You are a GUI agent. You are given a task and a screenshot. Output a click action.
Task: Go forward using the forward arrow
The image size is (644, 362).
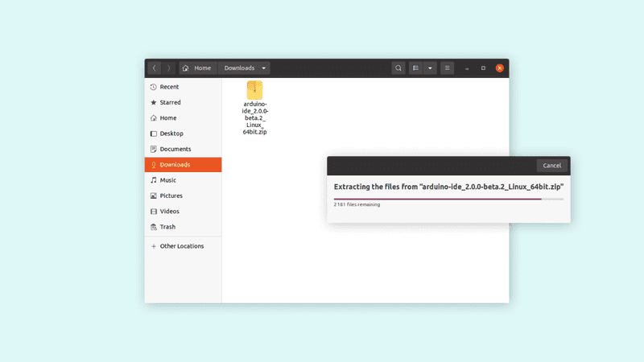tap(168, 68)
